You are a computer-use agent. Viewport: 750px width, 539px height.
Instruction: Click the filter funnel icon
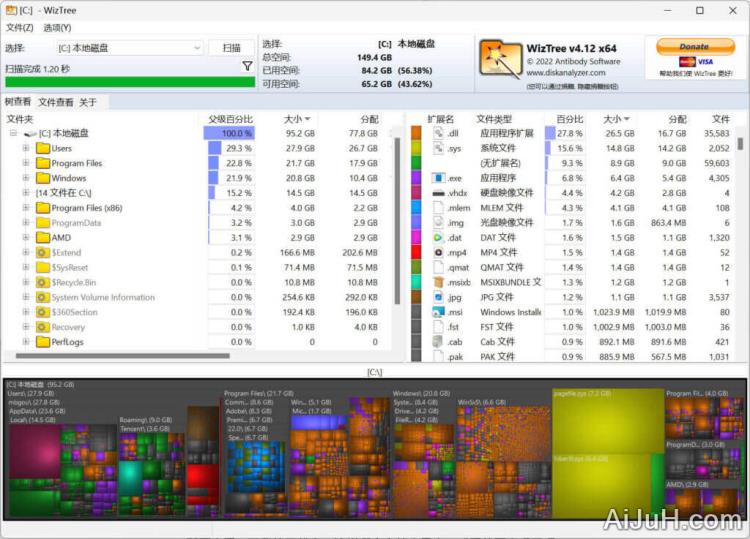(x=247, y=66)
